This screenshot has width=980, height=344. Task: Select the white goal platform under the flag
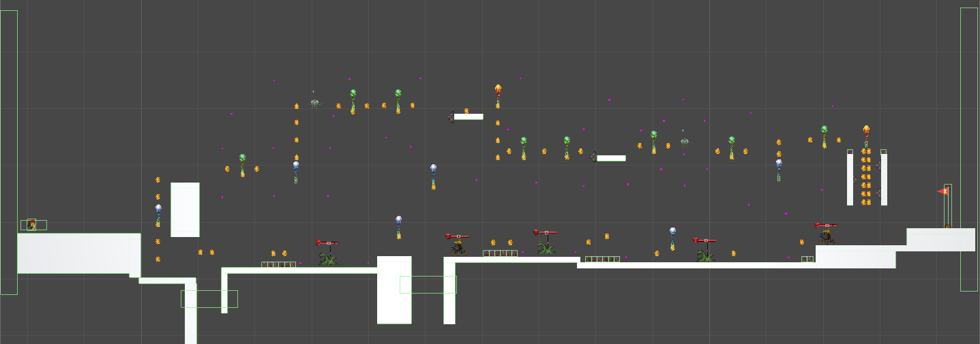click(x=940, y=240)
